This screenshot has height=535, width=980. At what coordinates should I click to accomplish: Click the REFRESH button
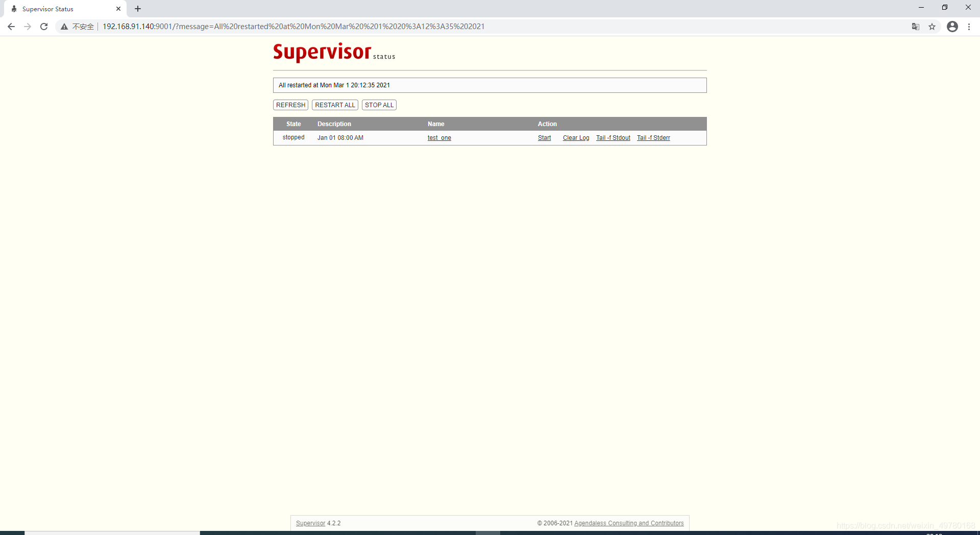(290, 105)
